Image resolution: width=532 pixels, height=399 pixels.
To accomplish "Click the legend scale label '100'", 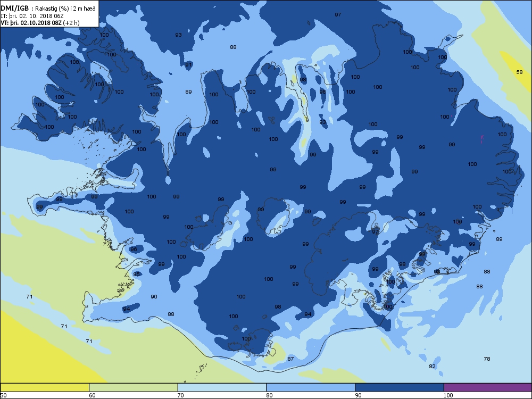I will [448, 395].
